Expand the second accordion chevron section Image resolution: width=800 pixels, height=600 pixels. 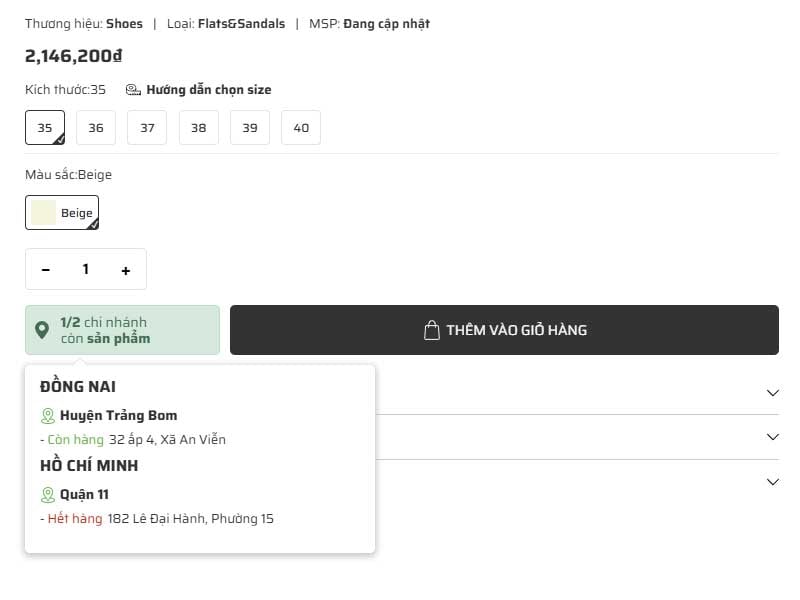[x=772, y=437]
